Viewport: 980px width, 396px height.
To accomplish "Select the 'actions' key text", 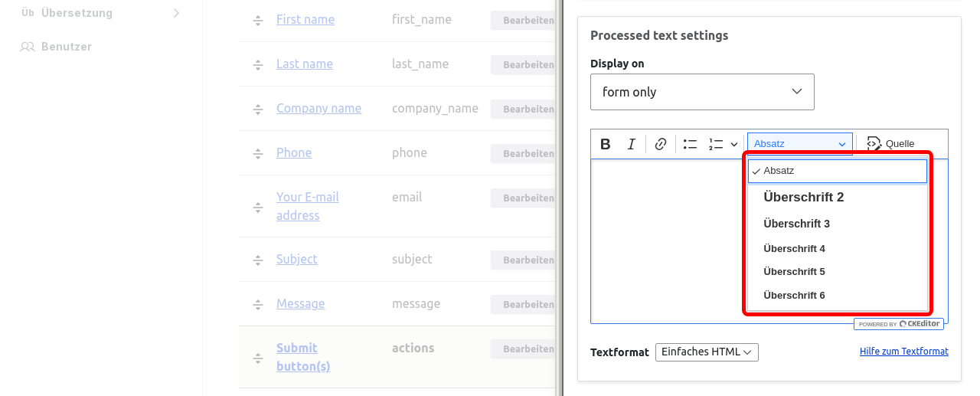I will pyautogui.click(x=413, y=348).
